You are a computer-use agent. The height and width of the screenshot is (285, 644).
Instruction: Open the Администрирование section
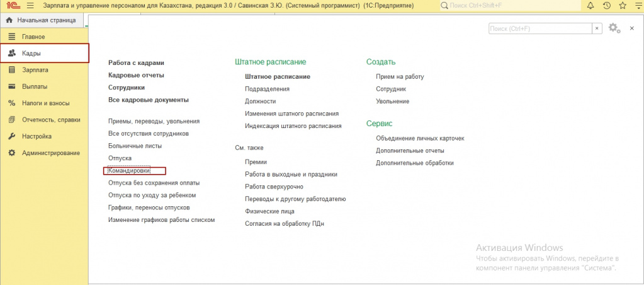[44, 153]
